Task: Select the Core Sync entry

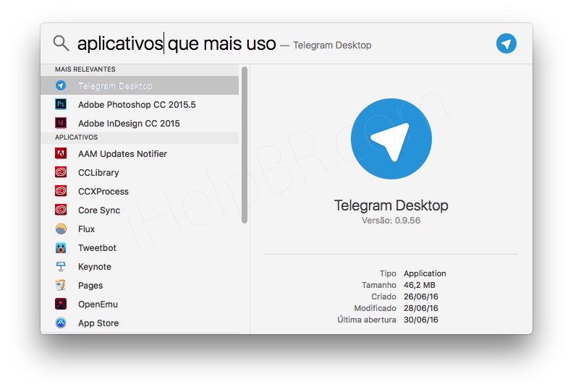Action: click(140, 210)
